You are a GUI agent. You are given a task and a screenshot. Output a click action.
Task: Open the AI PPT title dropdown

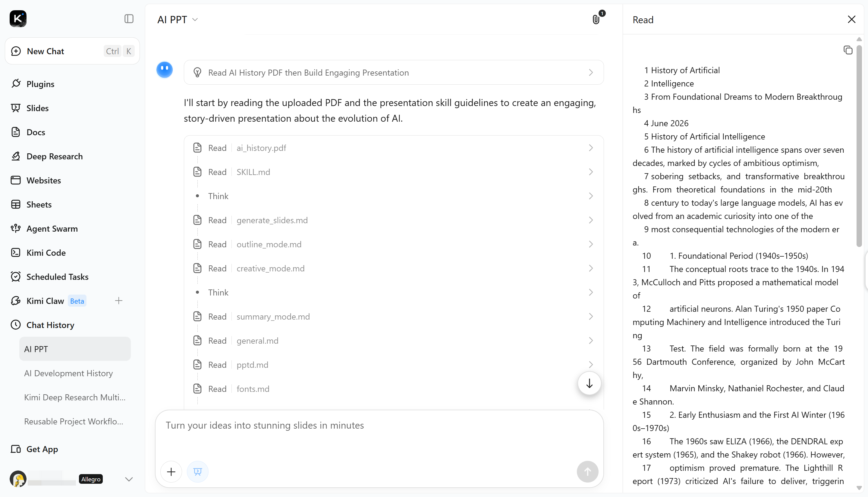coord(178,20)
